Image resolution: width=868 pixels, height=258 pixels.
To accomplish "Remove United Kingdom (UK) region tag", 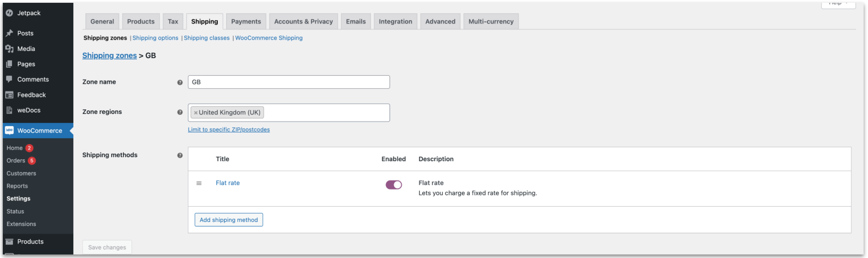I will 196,113.
